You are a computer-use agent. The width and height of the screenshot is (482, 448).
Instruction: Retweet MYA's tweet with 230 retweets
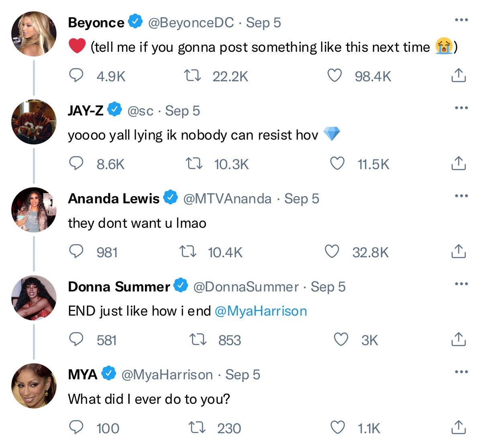point(197,428)
